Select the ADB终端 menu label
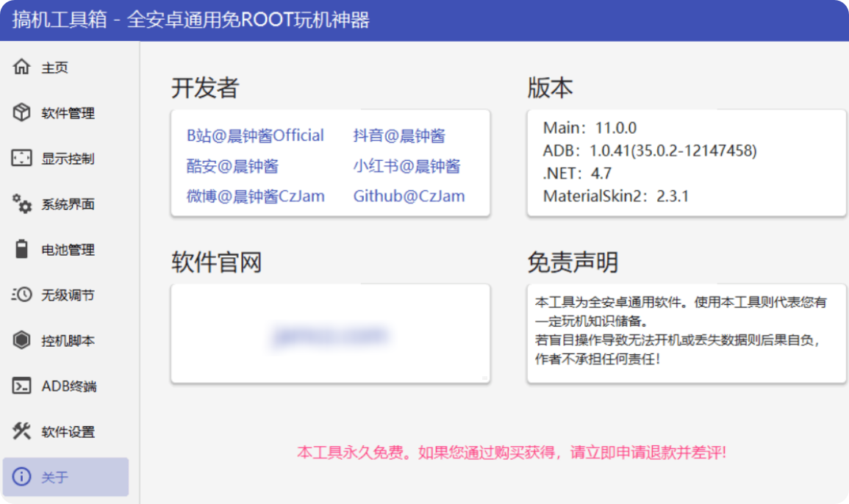 coord(69,386)
